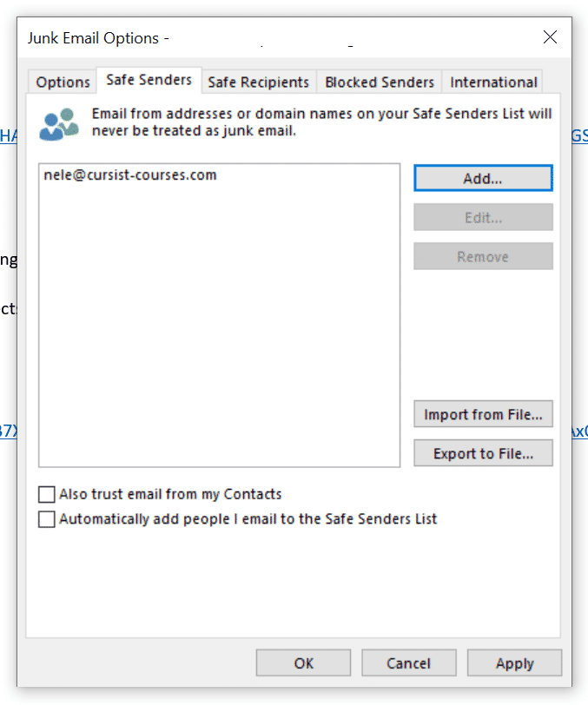Switch to the International tab
The width and height of the screenshot is (588, 705).
click(x=493, y=82)
